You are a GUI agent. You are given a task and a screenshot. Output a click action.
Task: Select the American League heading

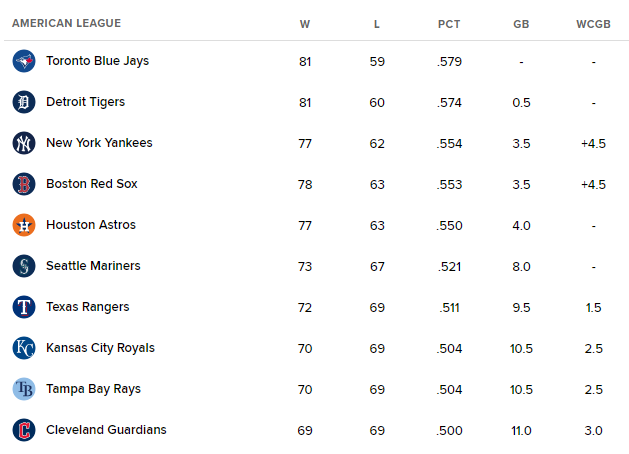[x=67, y=23]
